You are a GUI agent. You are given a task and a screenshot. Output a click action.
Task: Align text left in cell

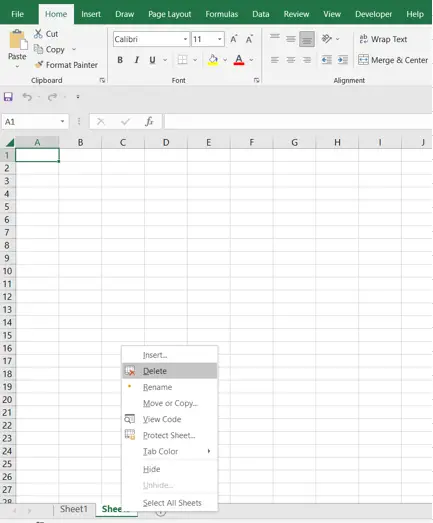275,60
